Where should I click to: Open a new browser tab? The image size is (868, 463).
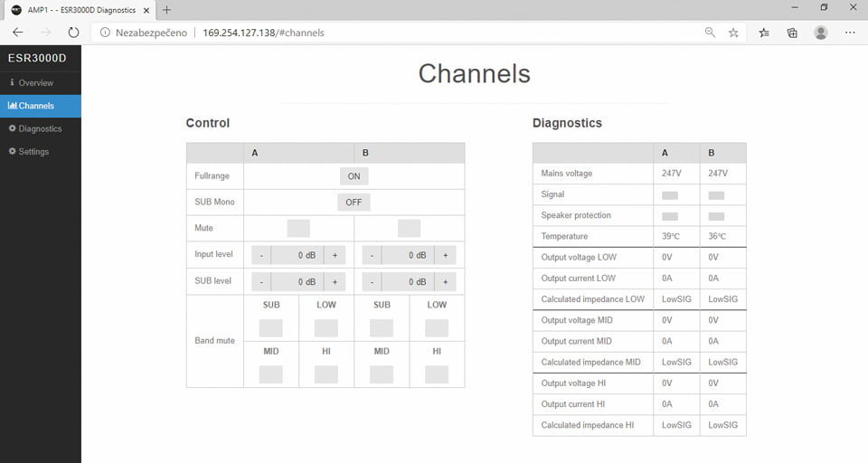coord(166,10)
